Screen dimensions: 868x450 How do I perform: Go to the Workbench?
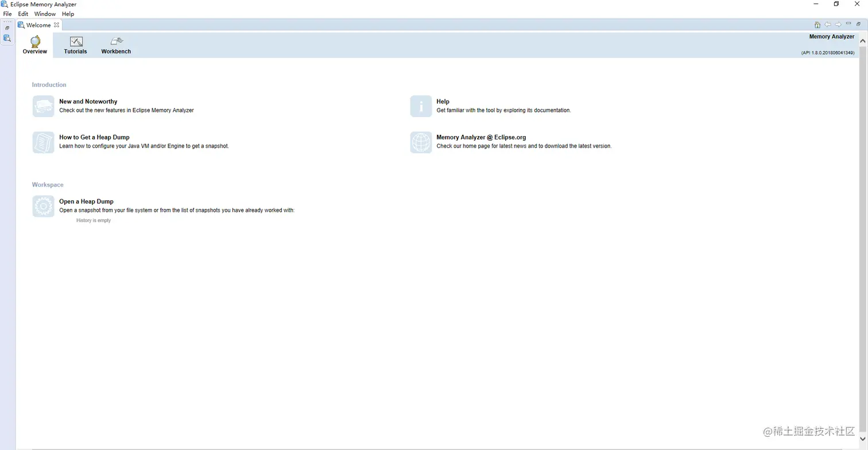tap(116, 45)
